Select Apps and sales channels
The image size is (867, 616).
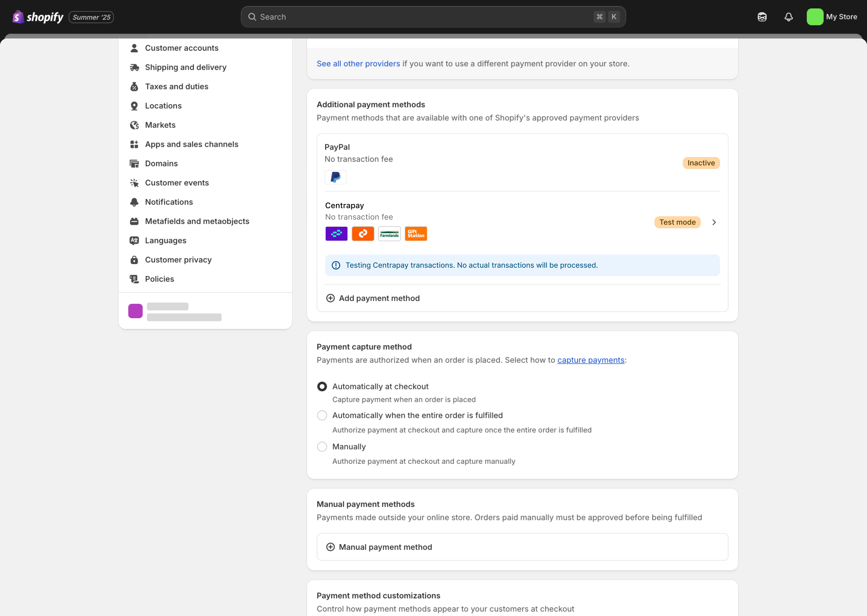click(192, 144)
